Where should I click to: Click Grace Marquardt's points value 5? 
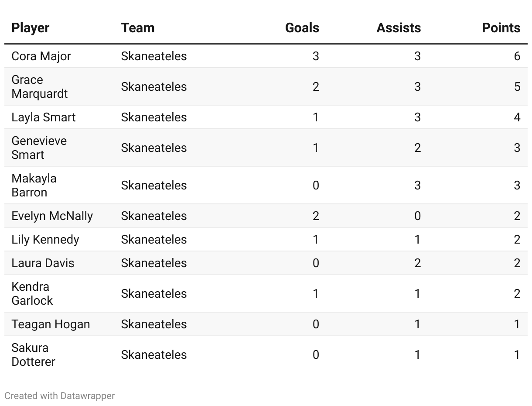click(x=517, y=87)
